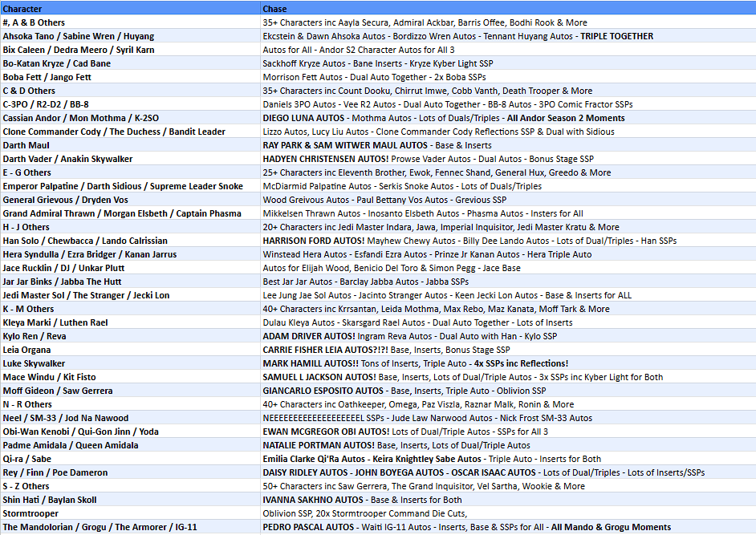Select the 'Luke Skywalker' cell

(x=130, y=363)
